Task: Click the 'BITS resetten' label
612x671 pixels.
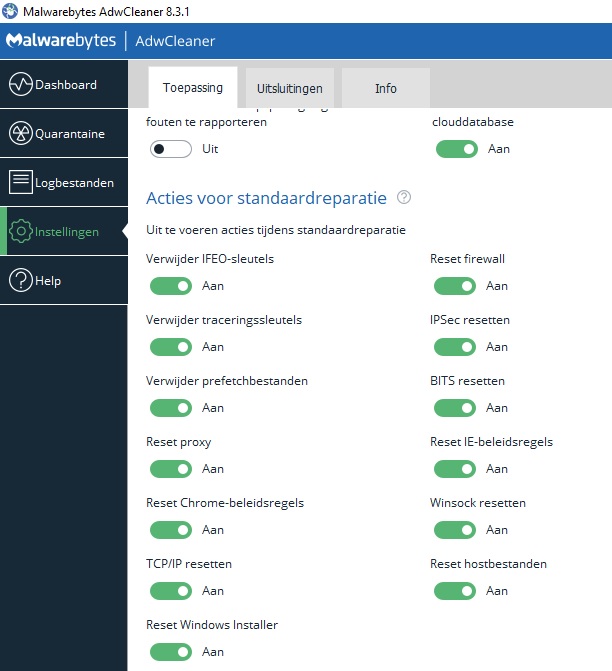Action: (467, 381)
